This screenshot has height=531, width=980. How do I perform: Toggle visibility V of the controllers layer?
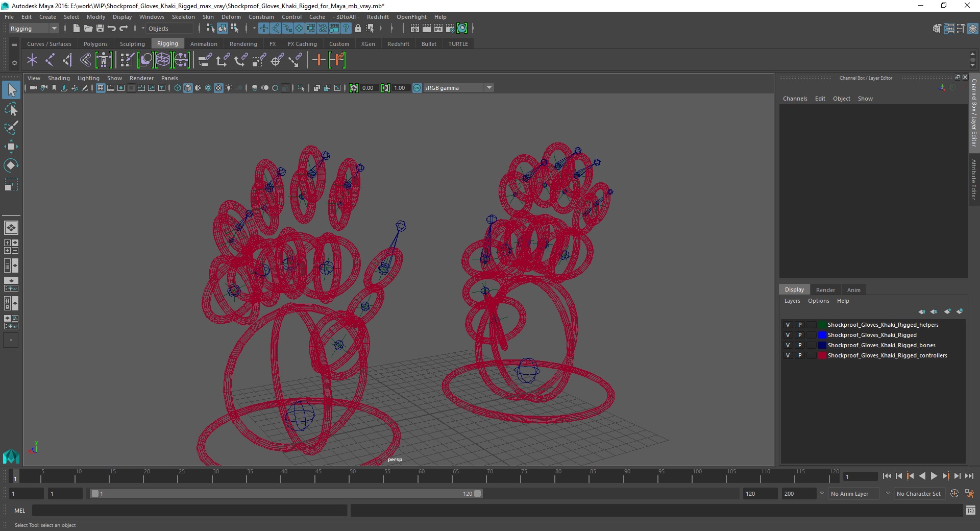(788, 355)
